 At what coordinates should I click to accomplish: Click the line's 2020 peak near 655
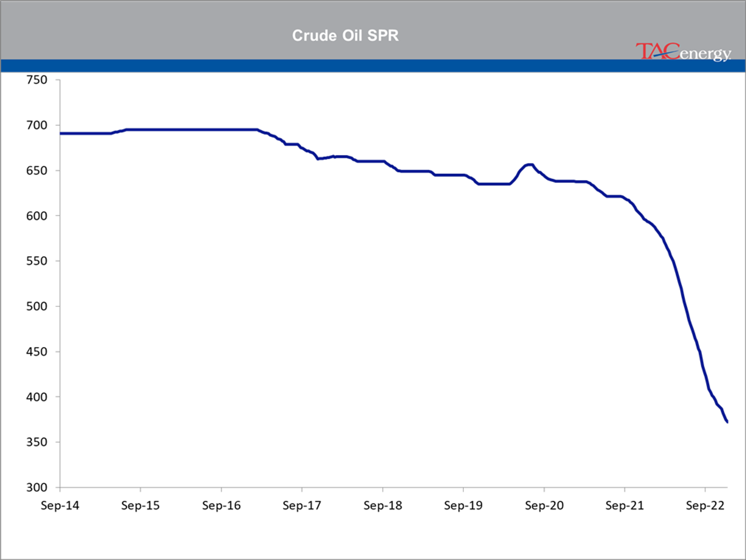[530, 165]
